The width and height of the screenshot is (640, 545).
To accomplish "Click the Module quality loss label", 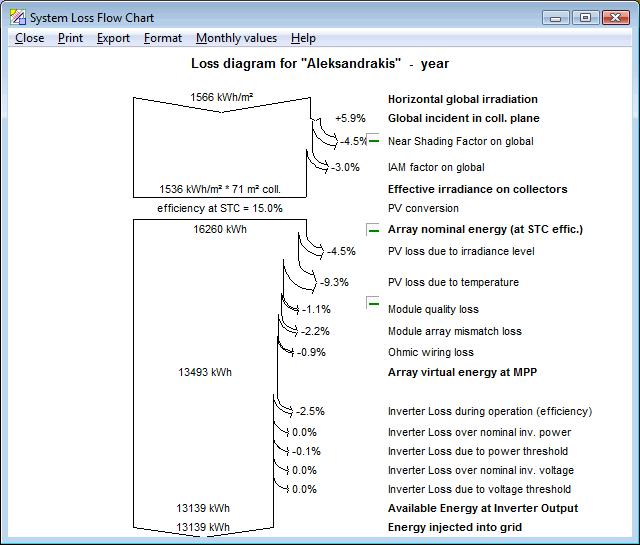I will coord(433,309).
